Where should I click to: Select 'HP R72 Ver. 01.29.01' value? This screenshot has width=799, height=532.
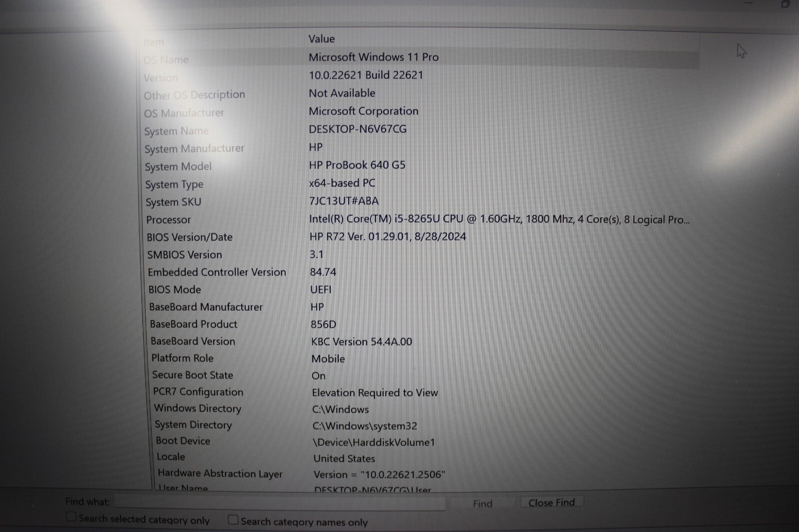click(388, 237)
